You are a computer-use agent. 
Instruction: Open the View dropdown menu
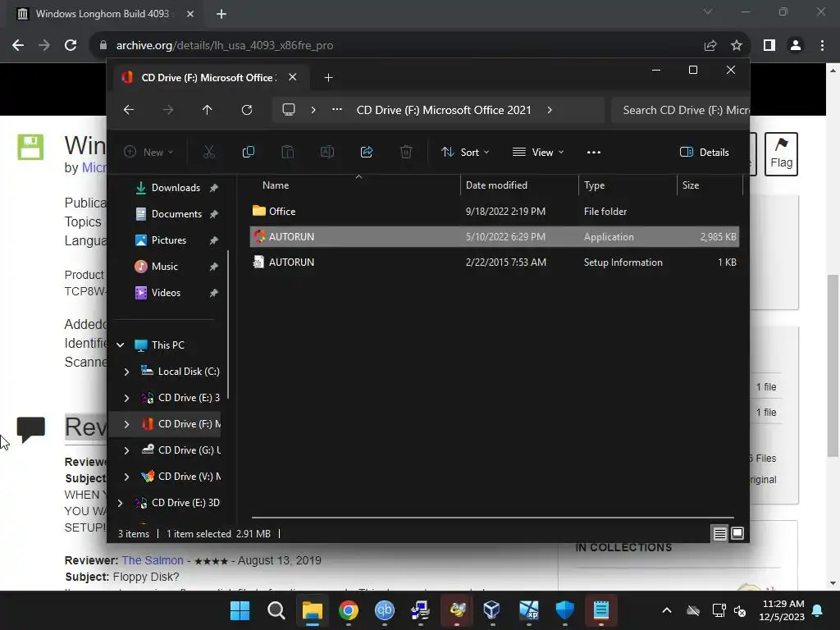(x=538, y=152)
